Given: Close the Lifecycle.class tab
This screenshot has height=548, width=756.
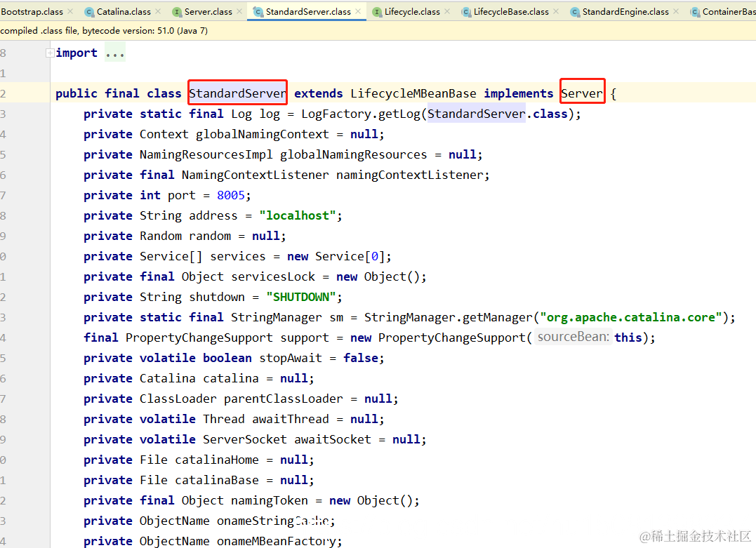Looking at the screenshot, I should pyautogui.click(x=447, y=11).
